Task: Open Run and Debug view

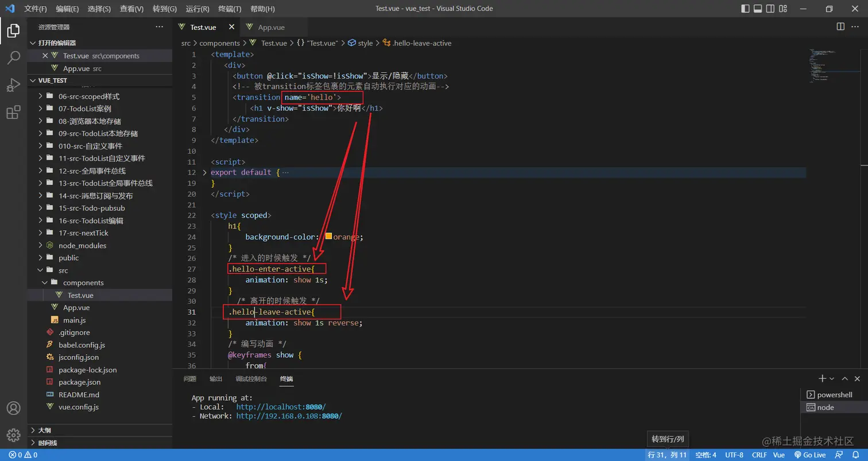Action: point(13,85)
